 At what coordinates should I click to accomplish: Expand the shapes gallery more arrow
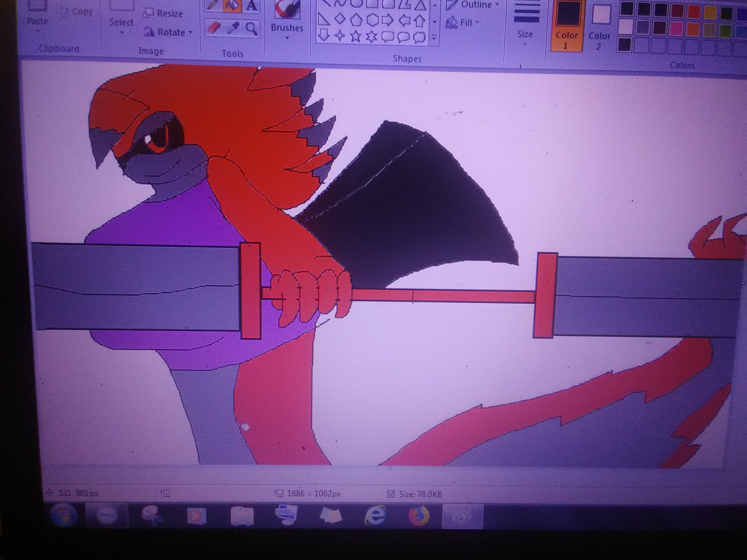coord(434,38)
